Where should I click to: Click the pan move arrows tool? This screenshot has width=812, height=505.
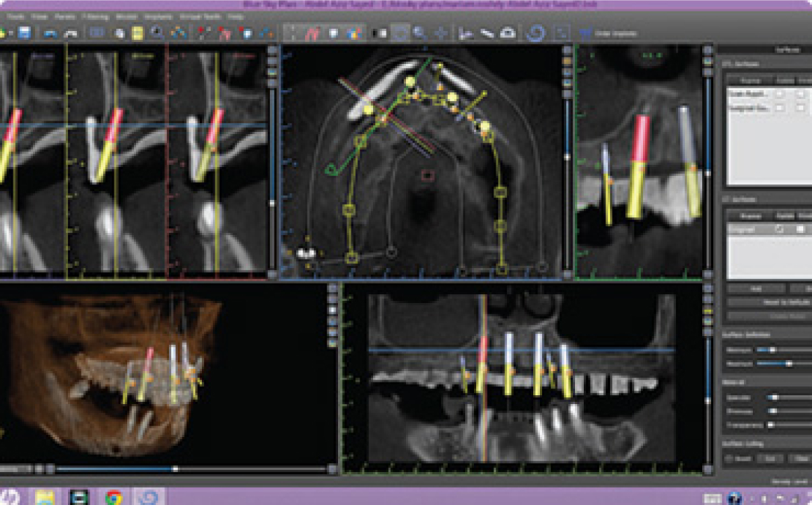(441, 32)
